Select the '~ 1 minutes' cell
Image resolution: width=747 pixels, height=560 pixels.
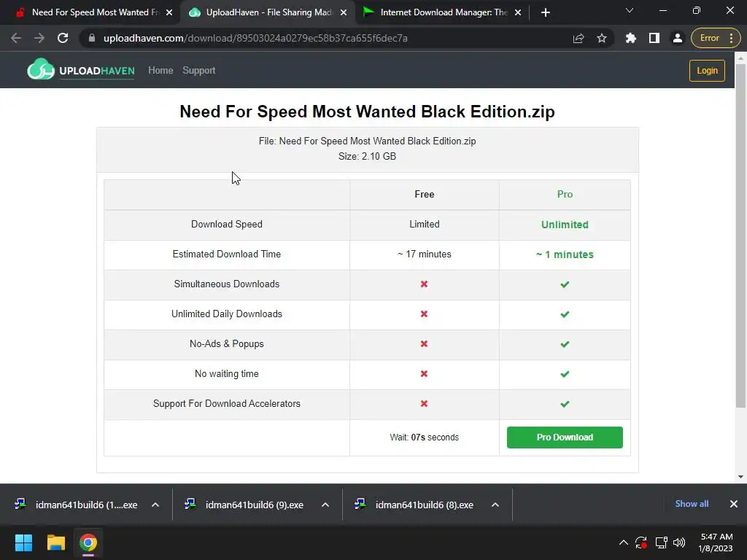pos(565,254)
